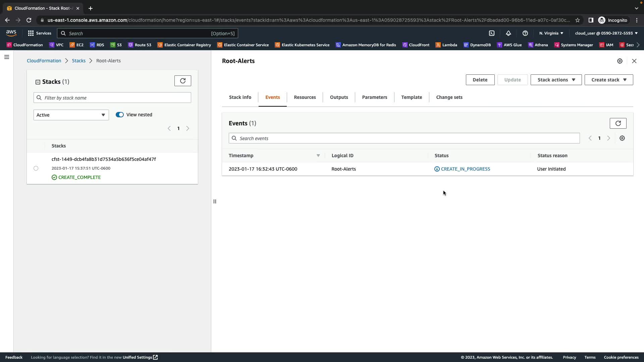Refresh the Events list

point(618,123)
